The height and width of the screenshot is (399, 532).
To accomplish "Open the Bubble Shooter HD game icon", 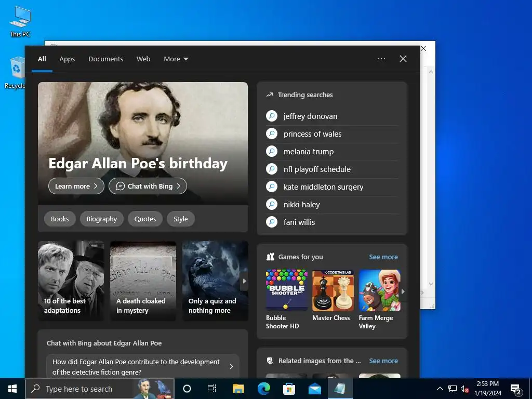I will click(x=287, y=290).
